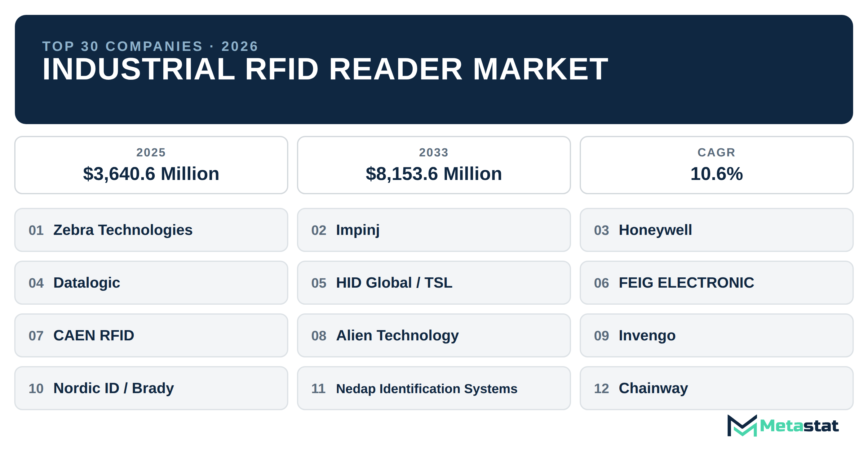This screenshot has width=868, height=453.
Task: Click the Nordic ID / Brady entry
Action: tap(151, 388)
